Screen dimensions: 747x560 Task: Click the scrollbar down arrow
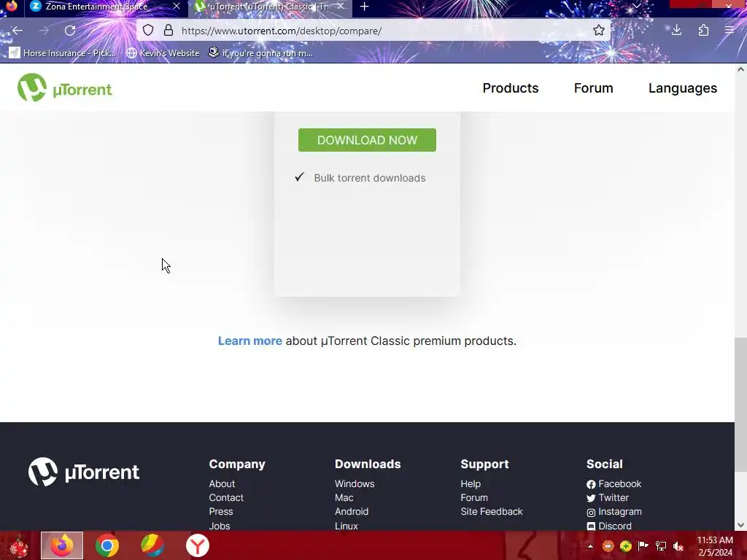pyautogui.click(x=740, y=525)
